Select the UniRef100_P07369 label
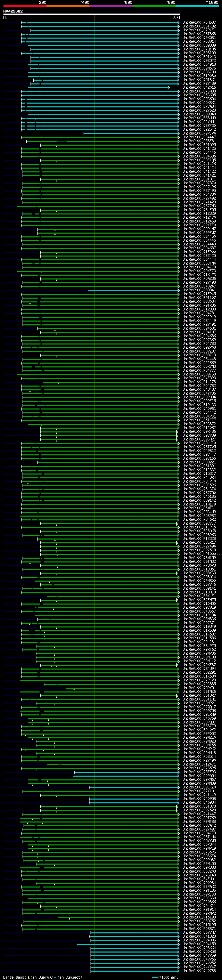The height and width of the screenshot is (980, 222). [199, 340]
